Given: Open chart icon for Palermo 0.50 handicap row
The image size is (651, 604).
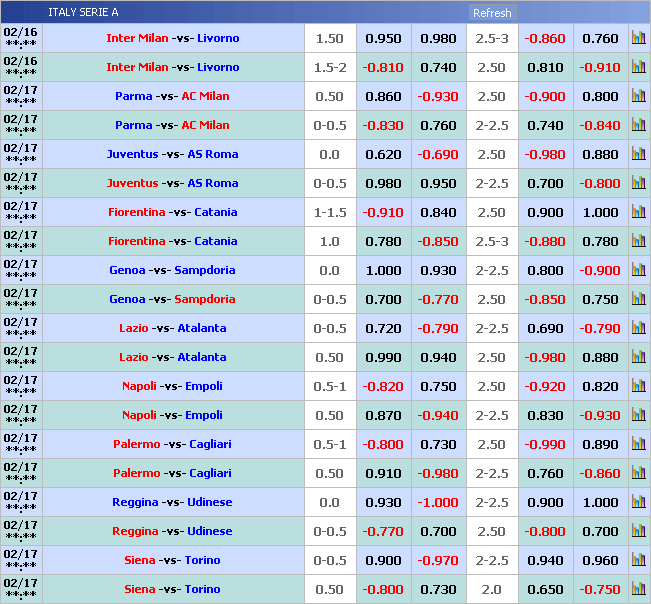Looking at the screenshot, I should (638, 474).
